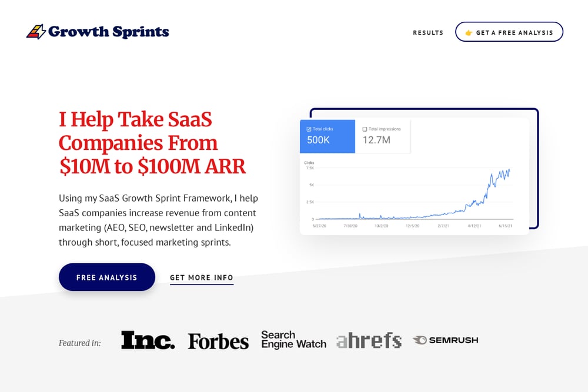Viewport: 588px width, 392px height.
Task: Follow the Get More Info link
Action: 202,278
